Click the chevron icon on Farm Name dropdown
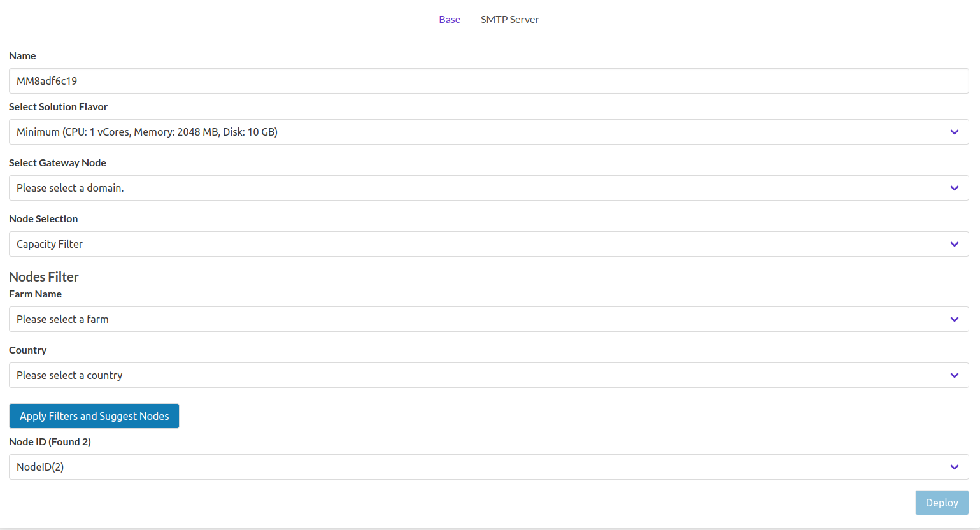 [x=954, y=319]
